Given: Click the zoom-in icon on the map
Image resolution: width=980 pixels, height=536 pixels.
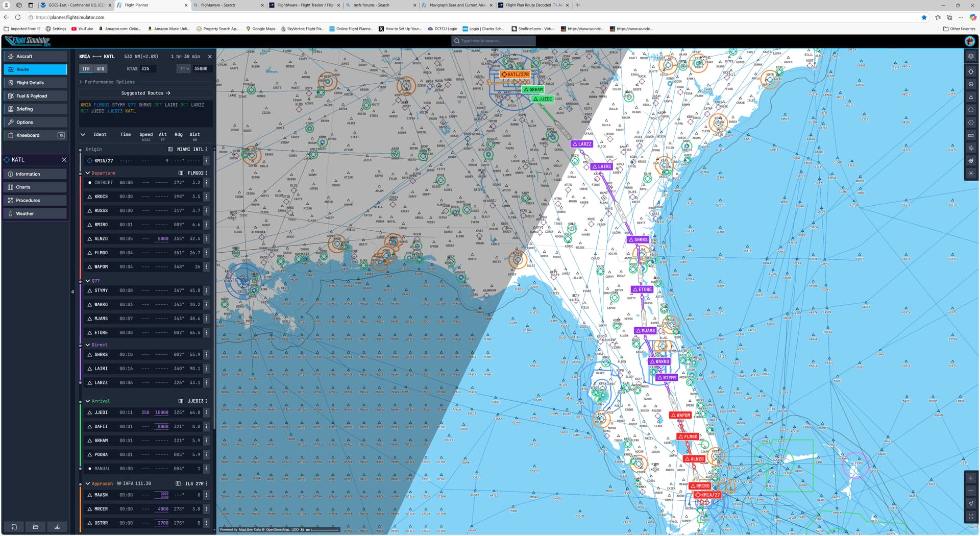Looking at the screenshot, I should 971,478.
